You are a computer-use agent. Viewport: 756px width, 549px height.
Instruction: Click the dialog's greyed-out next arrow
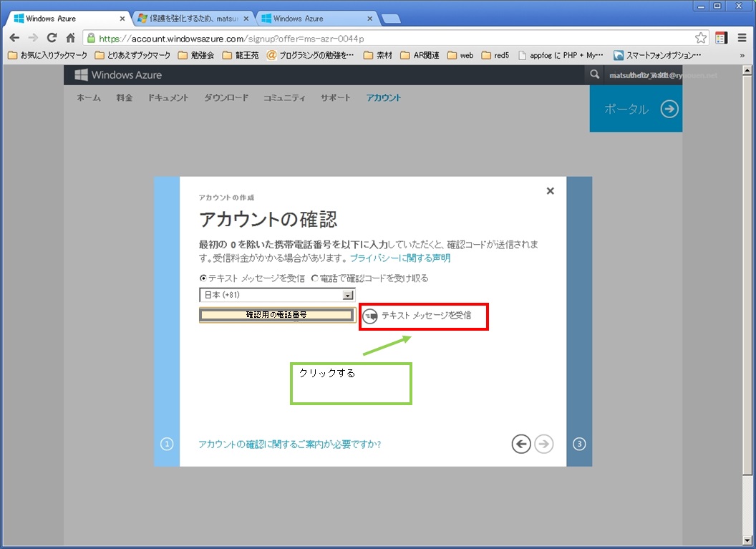point(544,444)
